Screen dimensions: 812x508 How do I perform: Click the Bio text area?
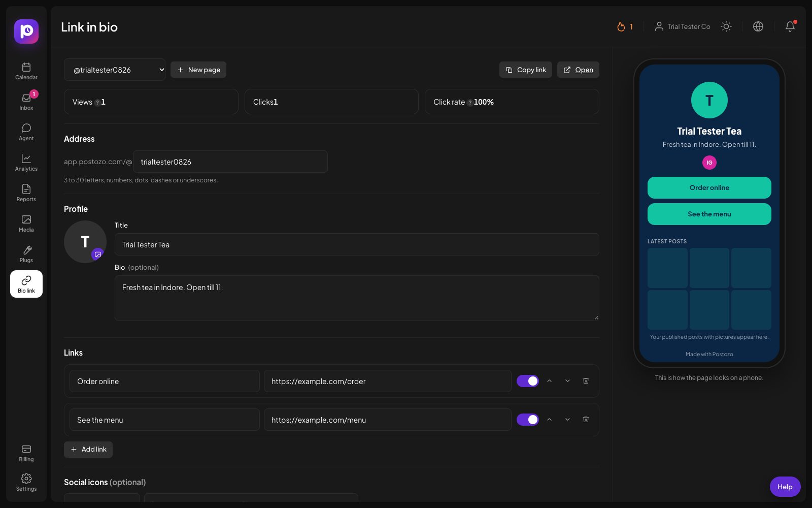(357, 298)
